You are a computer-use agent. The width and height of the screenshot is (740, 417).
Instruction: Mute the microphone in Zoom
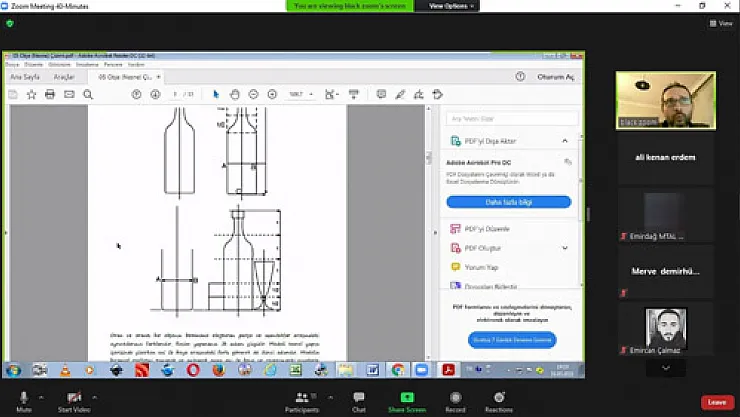pos(24,399)
